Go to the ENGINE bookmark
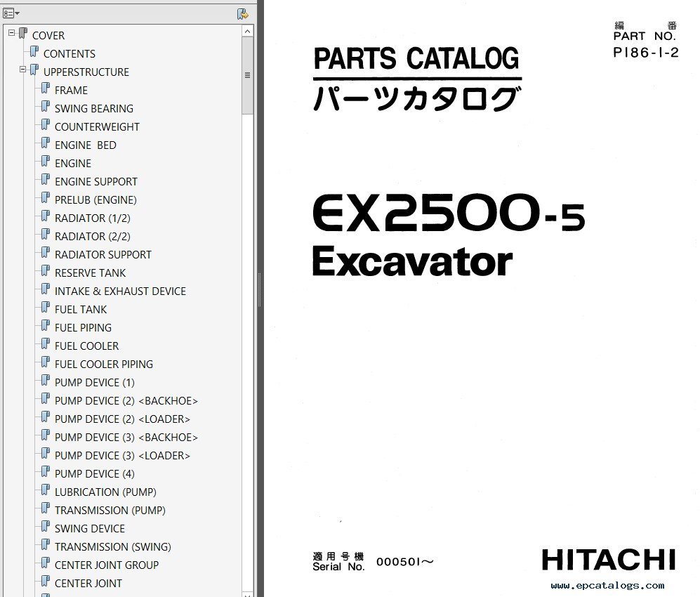This screenshot has height=597, width=700. click(x=73, y=164)
